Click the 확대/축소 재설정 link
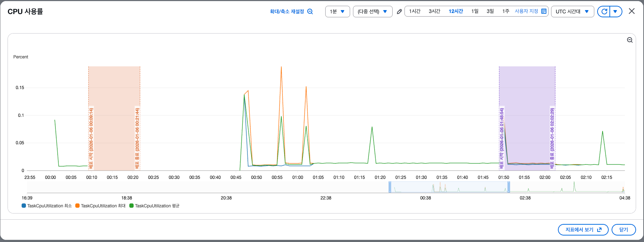Screen dimensions: 644x242 pyautogui.click(x=287, y=12)
